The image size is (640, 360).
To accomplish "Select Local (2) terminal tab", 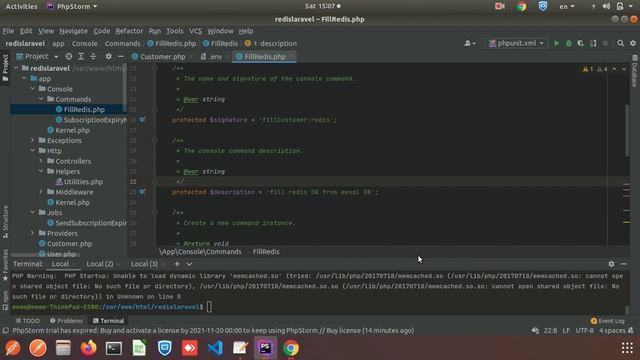I will (100, 264).
